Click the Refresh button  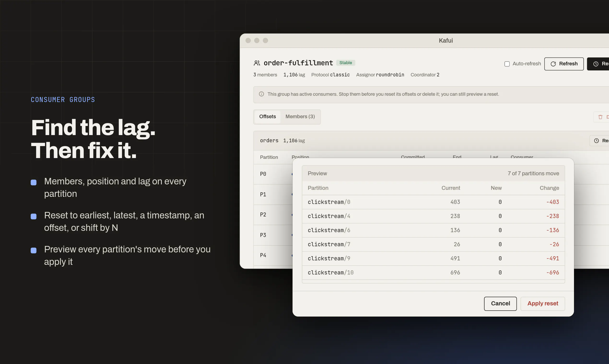tap(564, 64)
